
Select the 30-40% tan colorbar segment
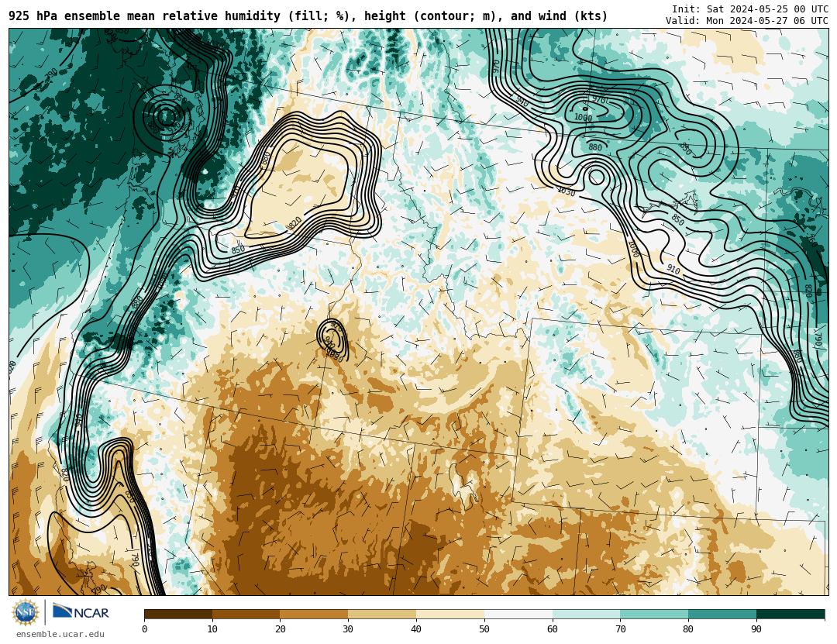(382, 615)
